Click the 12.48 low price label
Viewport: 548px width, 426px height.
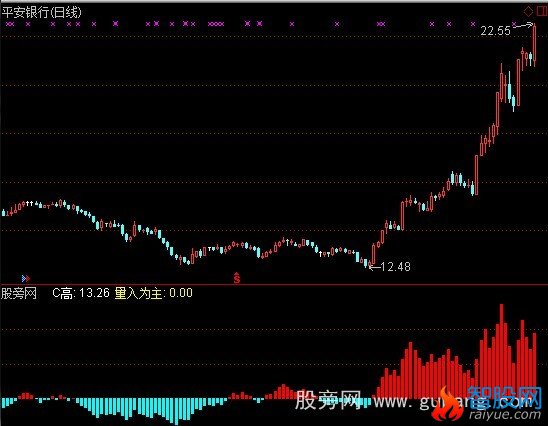(395, 267)
